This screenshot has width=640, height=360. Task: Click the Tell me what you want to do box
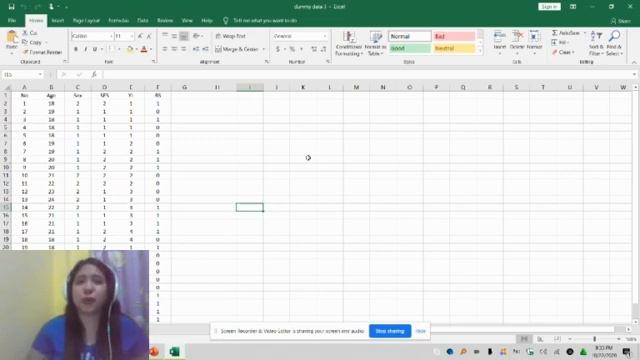[x=265, y=20]
